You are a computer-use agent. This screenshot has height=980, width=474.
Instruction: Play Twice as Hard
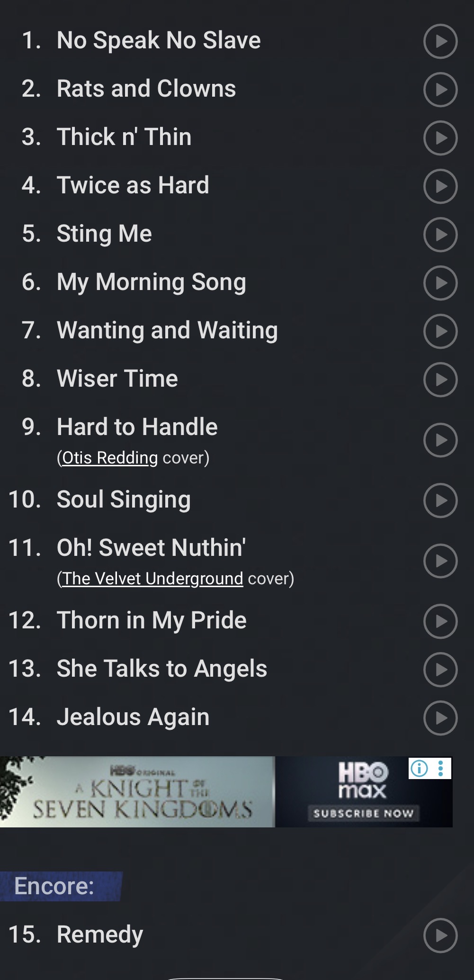click(x=440, y=186)
